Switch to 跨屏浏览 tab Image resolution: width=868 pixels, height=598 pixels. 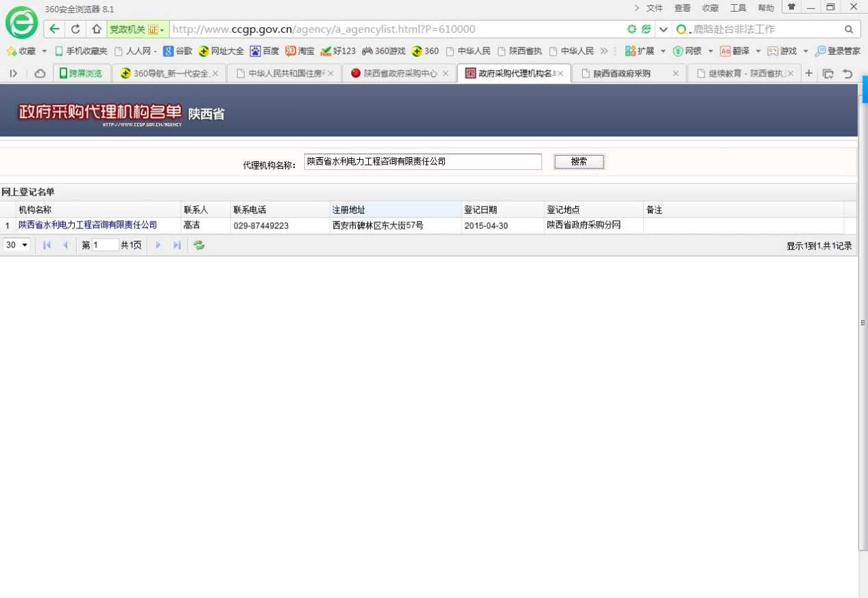click(x=82, y=73)
